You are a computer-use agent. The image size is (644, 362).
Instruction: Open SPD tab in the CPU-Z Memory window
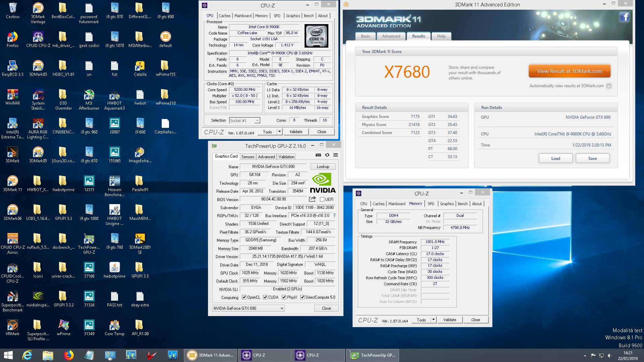coord(431,204)
